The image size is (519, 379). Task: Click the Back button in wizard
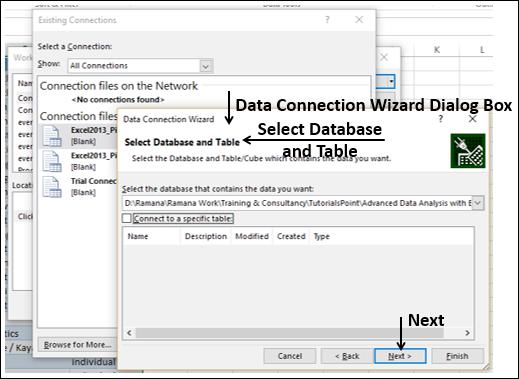(346, 356)
